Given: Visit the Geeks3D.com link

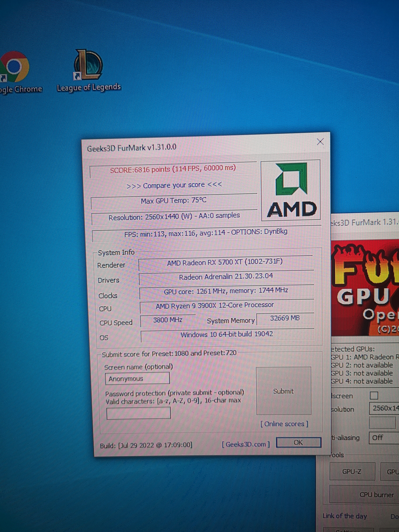Looking at the screenshot, I should pos(246,444).
